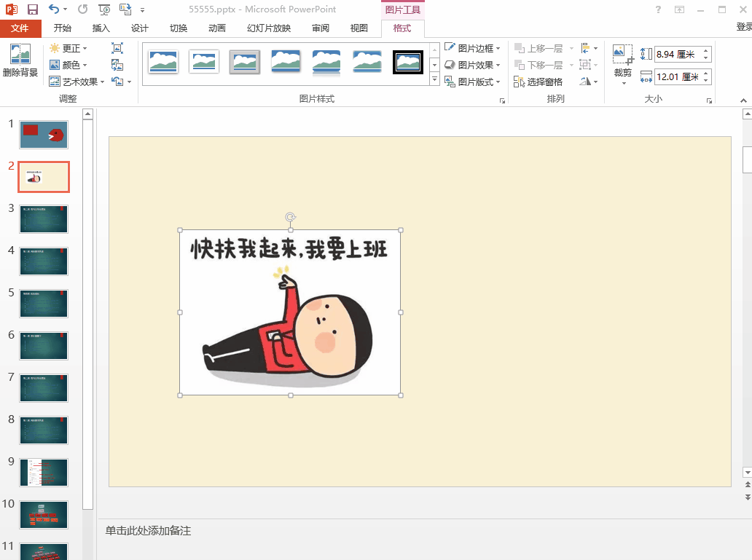Open the 颜色 color dropdown
752x560 pixels.
(71, 64)
